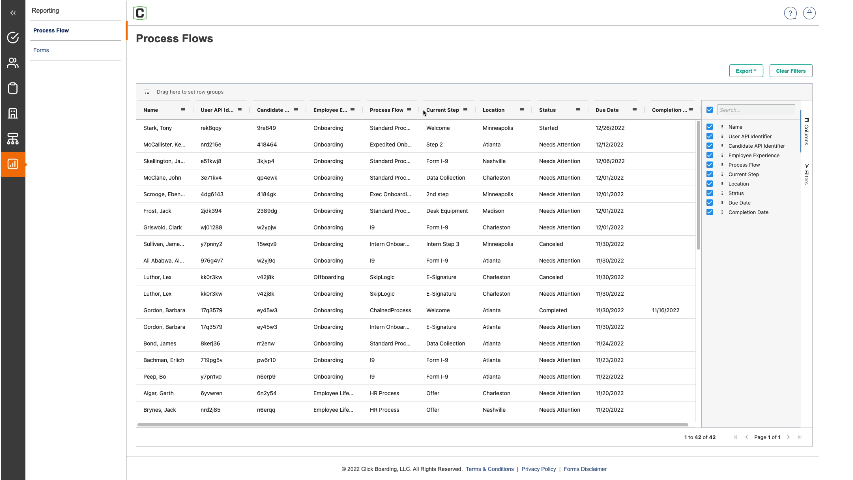Viewport: 853px width, 480px height.
Task: Open the user profile icon
Action: pos(810,13)
